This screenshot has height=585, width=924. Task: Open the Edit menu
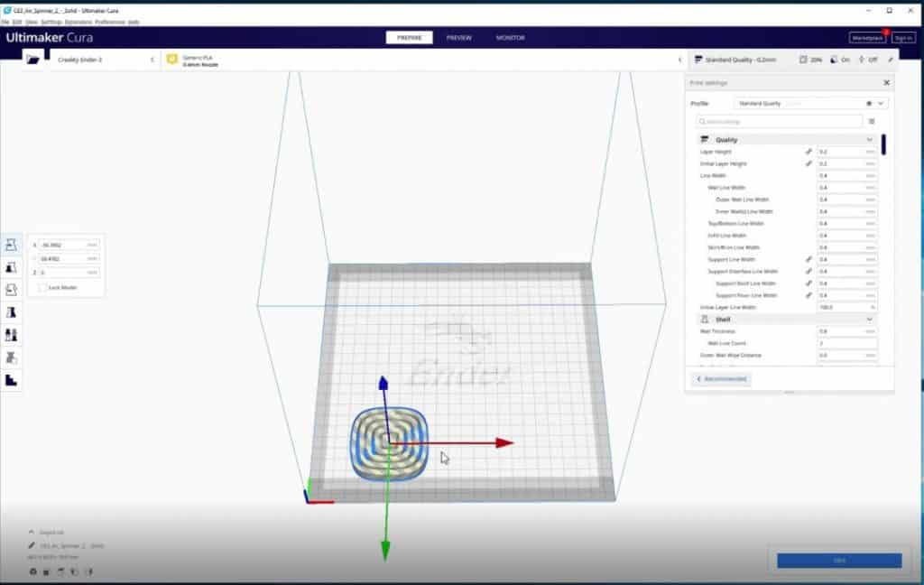(17, 22)
